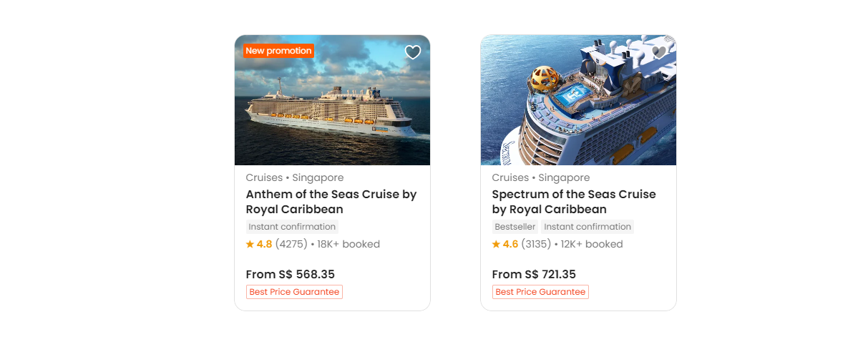This screenshot has height=352, width=868.
Task: Save Anthem of the Seas to wishlist
Action: (413, 52)
